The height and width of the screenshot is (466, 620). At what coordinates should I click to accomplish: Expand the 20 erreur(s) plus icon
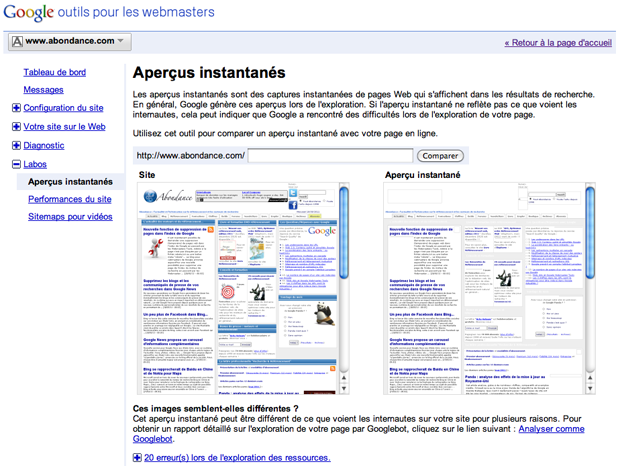pos(137,458)
